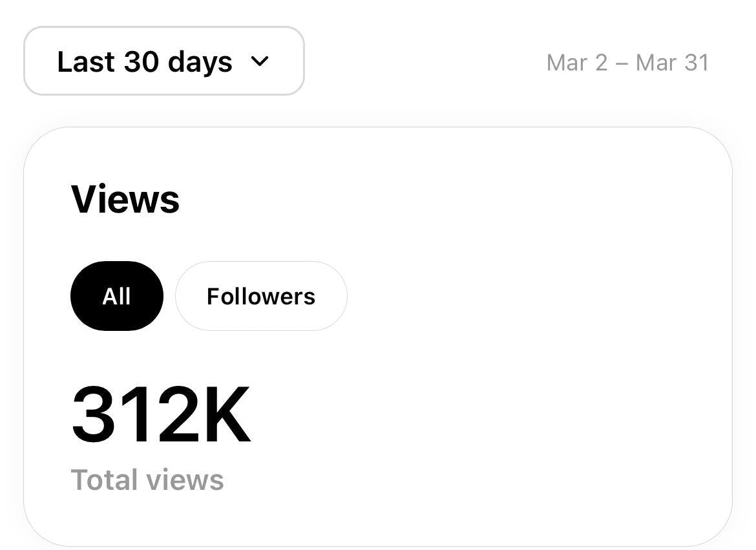Screen dimensions: 756x550
Task: Click the "30 days" text in selector
Action: pyautogui.click(x=178, y=62)
